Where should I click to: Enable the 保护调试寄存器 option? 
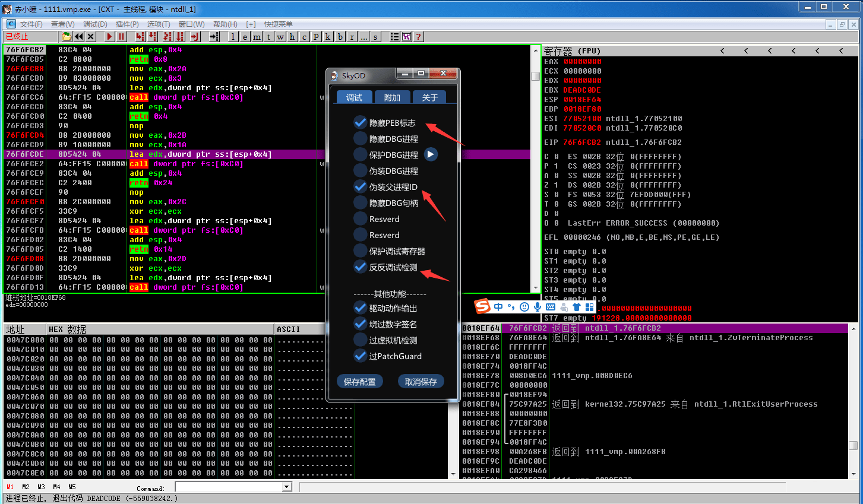pos(360,251)
